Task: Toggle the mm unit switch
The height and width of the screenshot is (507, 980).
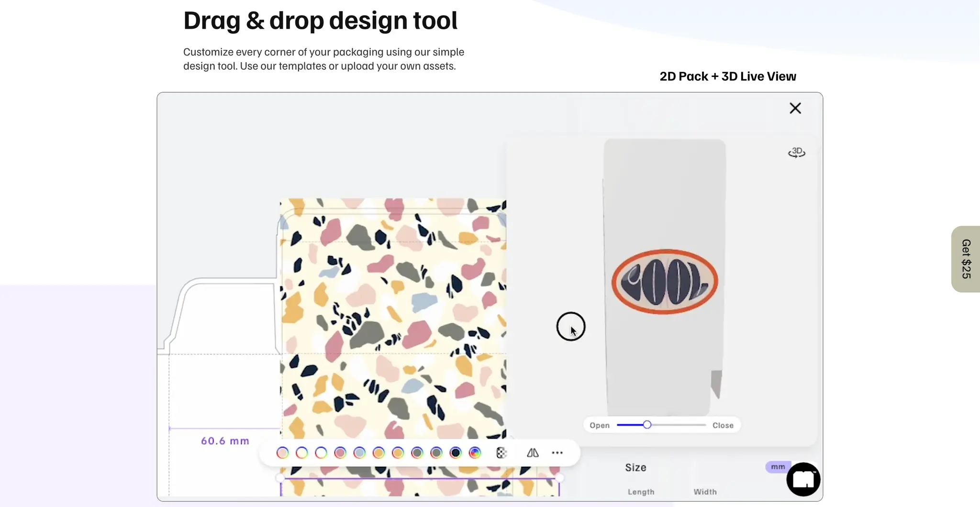Action: (778, 467)
